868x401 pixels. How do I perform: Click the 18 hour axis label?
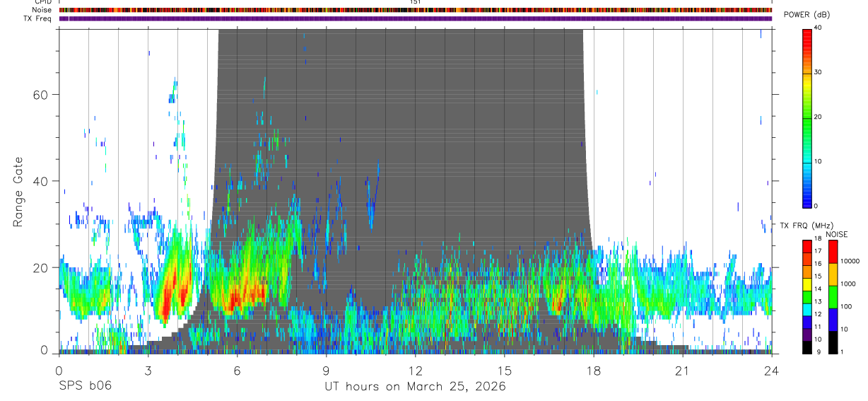point(593,371)
